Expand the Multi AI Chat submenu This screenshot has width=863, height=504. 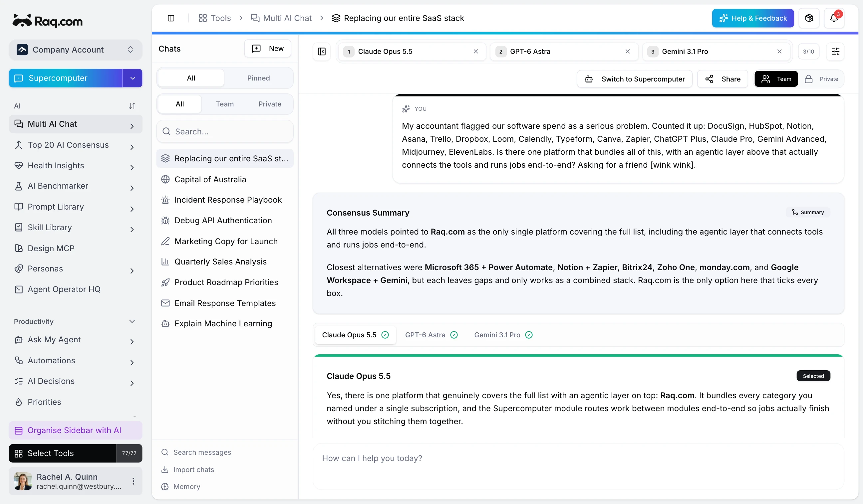pyautogui.click(x=132, y=126)
